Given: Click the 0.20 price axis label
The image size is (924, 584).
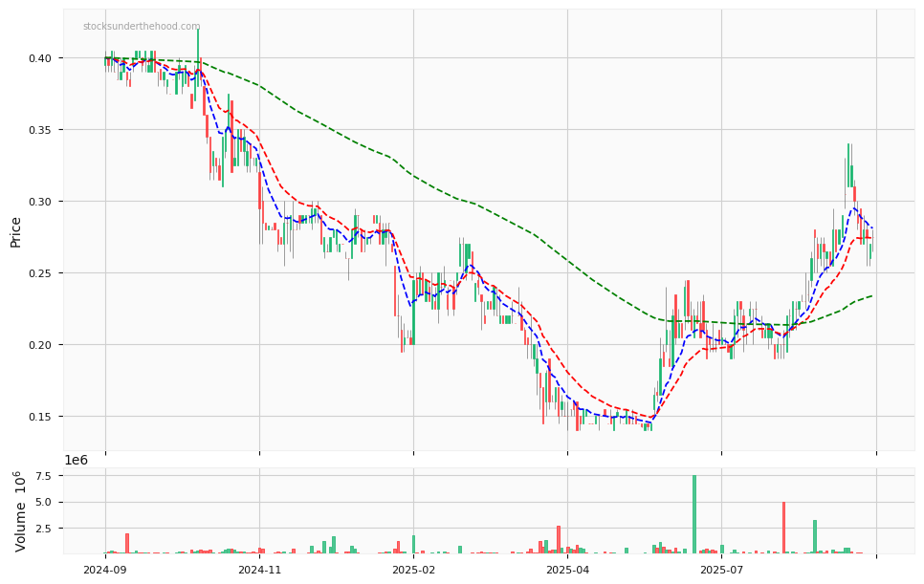Looking at the screenshot, I should point(39,345).
